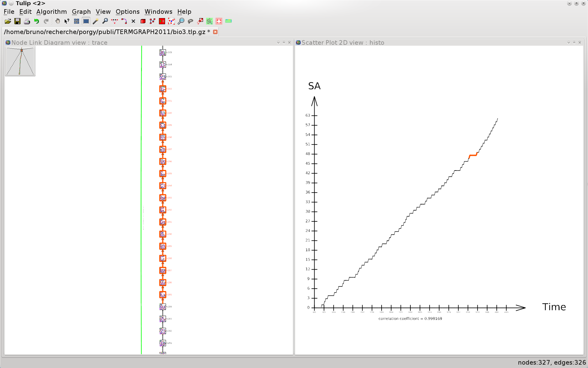Expand the Node Link Diagram view dropdown arrow
Viewport: 588px width, 368px height.
pos(278,43)
